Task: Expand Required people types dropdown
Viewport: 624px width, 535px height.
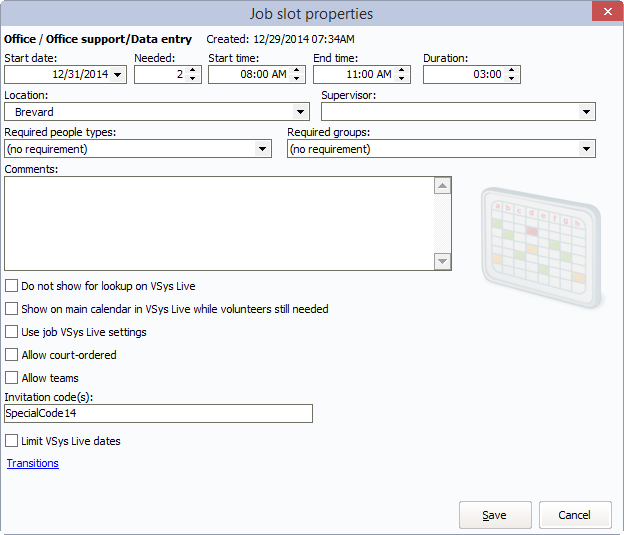Action: (263, 149)
